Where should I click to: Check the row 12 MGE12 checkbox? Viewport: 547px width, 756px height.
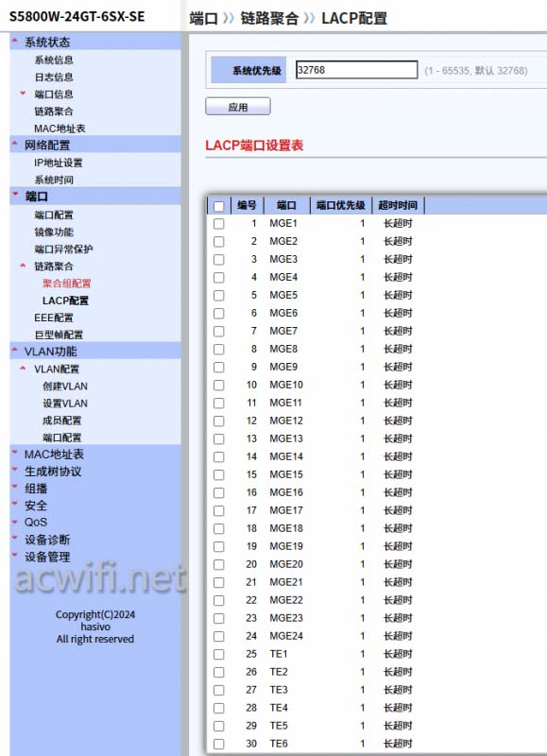pos(219,421)
